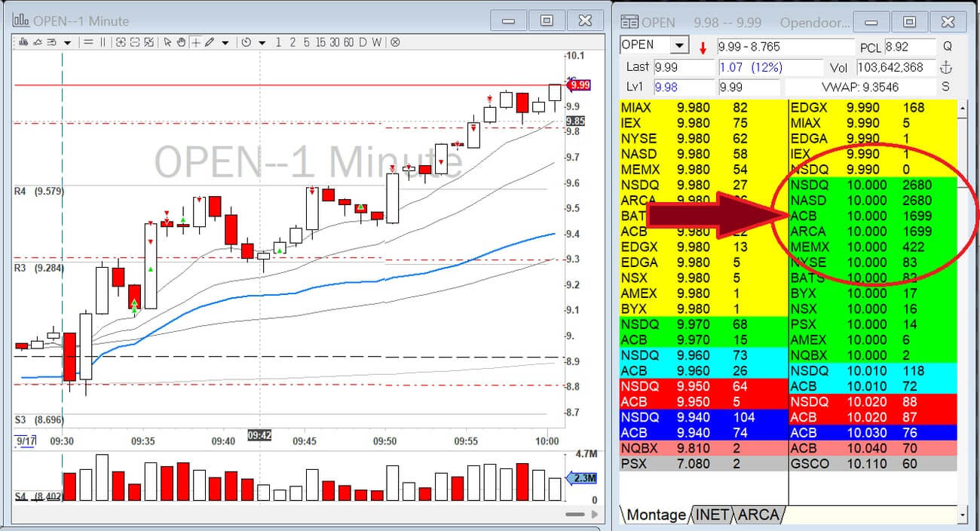Set chart to 15 minute timeframe
The width and height of the screenshot is (980, 531).
[321, 42]
